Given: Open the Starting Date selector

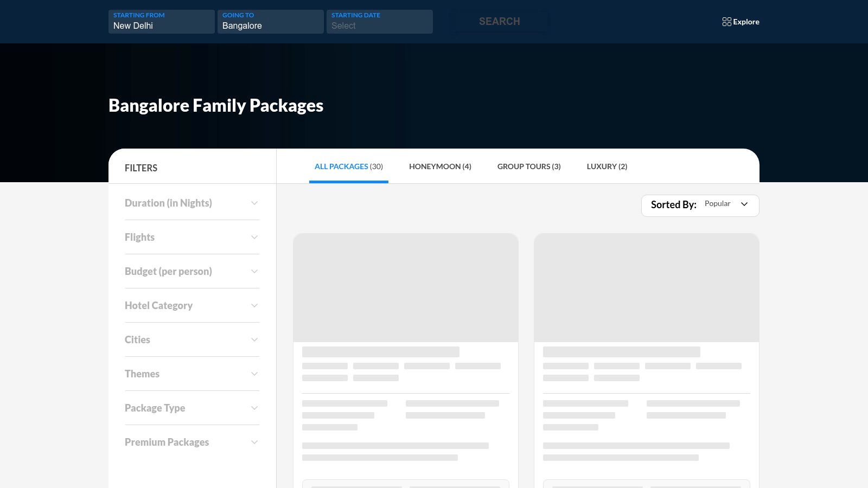Looking at the screenshot, I should (x=379, y=25).
